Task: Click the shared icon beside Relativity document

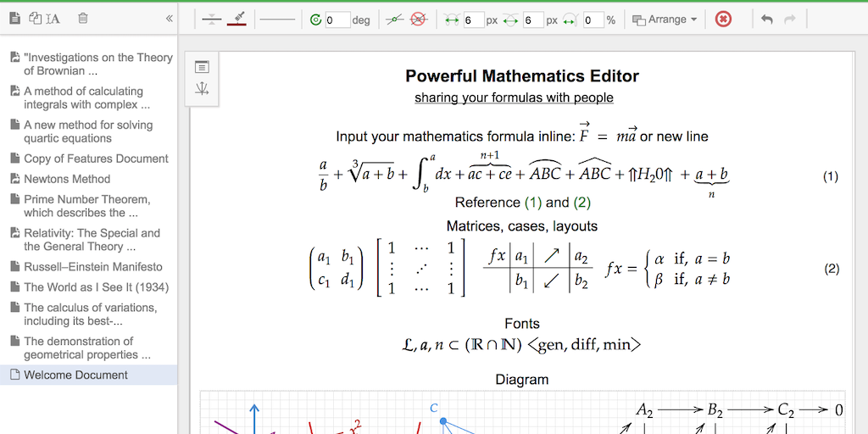Action: (x=15, y=232)
